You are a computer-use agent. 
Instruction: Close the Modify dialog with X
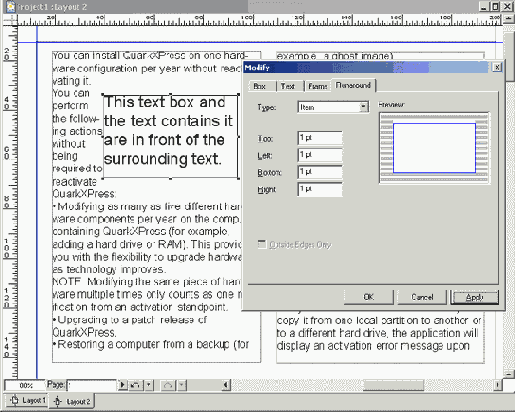(497, 67)
